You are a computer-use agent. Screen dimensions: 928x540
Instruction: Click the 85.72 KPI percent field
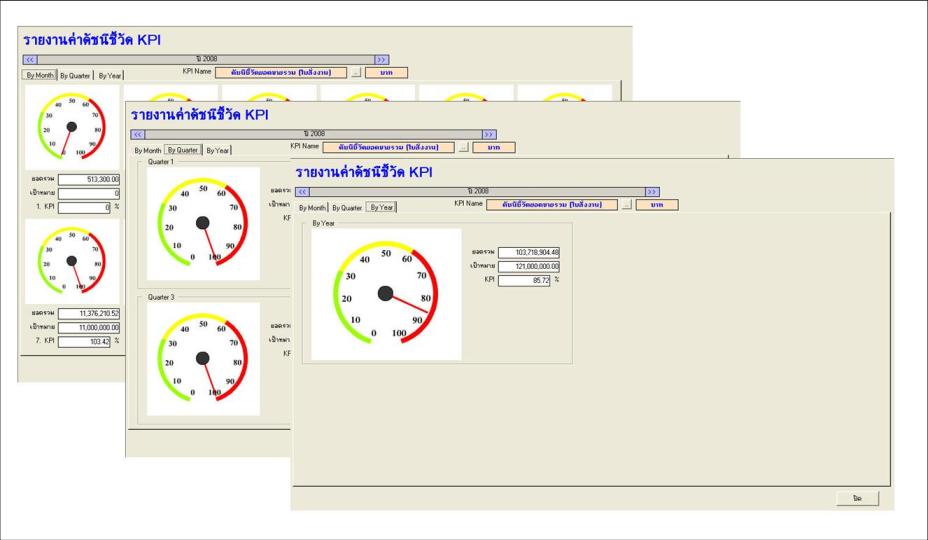pos(524,281)
